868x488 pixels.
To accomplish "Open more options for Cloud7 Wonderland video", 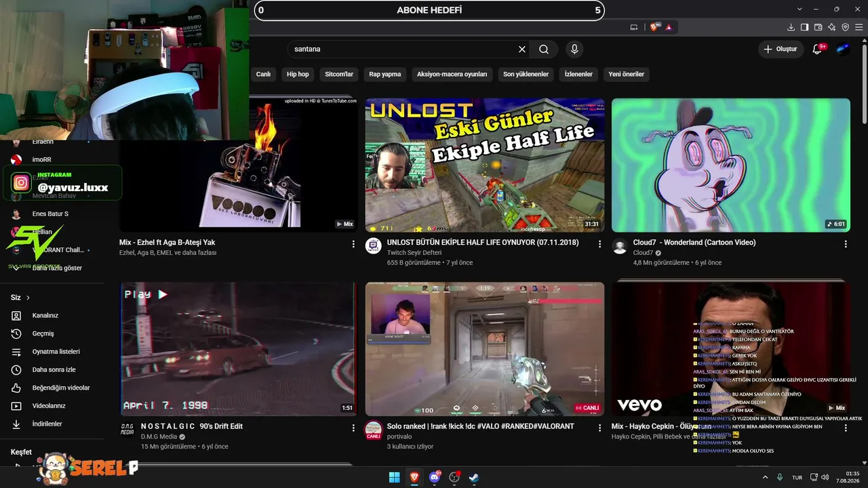I will pyautogui.click(x=846, y=244).
